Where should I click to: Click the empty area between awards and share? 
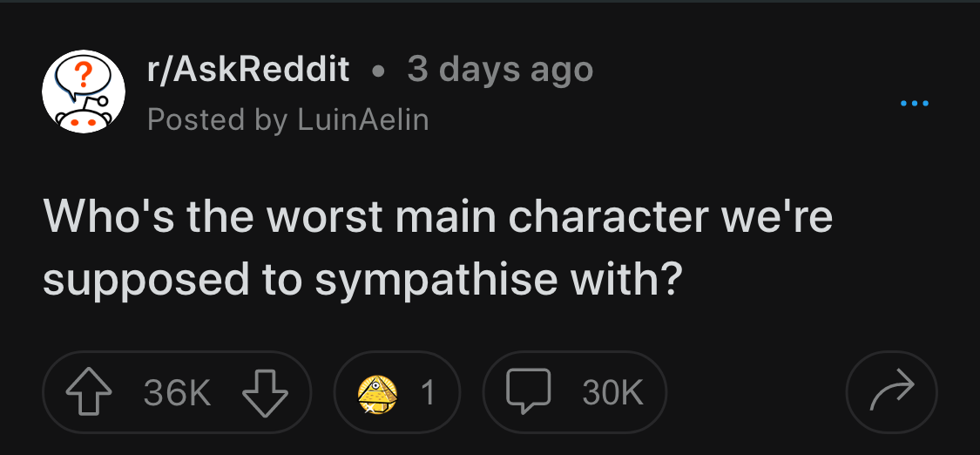[x=756, y=392]
